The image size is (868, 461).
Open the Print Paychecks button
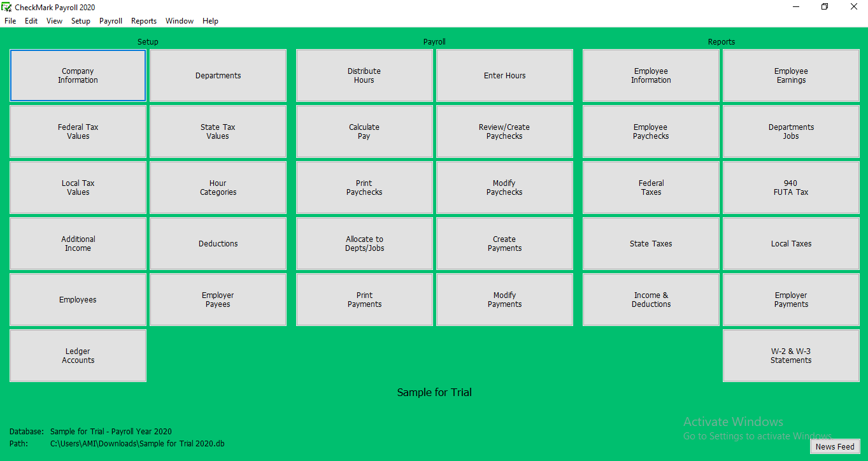(x=364, y=188)
